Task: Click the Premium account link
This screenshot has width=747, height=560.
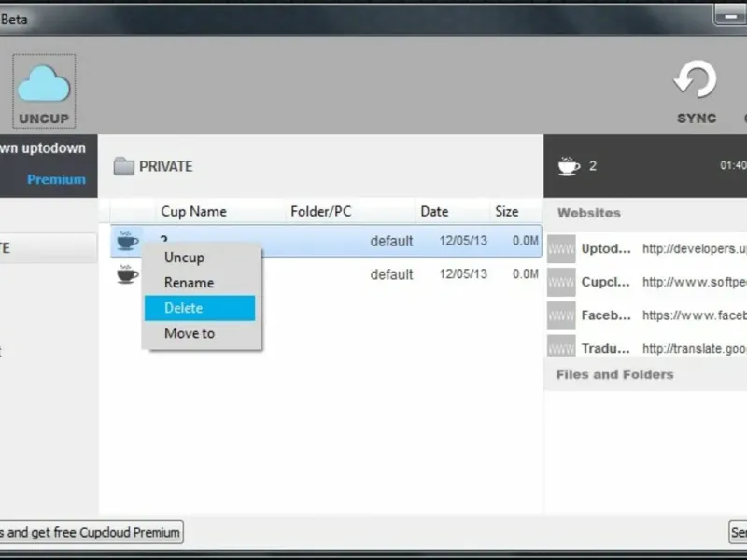Action: pos(56,179)
